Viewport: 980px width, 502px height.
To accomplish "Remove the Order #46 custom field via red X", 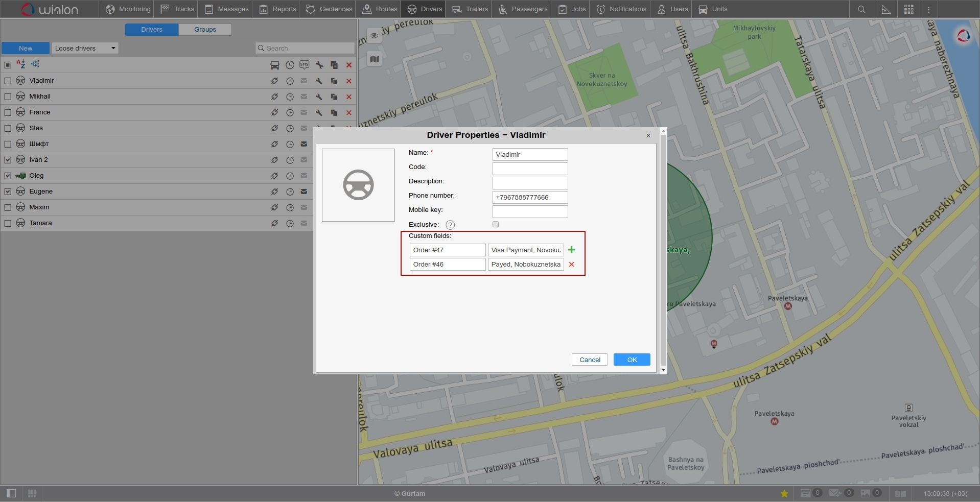I will point(572,264).
